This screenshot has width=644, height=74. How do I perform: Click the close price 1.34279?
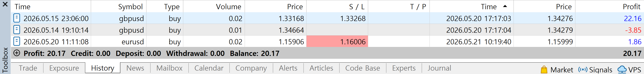560,30
